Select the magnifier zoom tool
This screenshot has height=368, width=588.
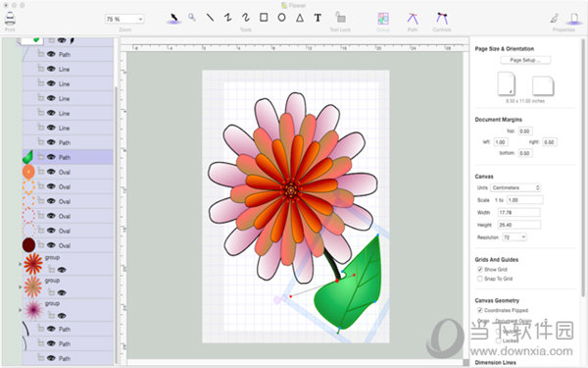[192, 18]
